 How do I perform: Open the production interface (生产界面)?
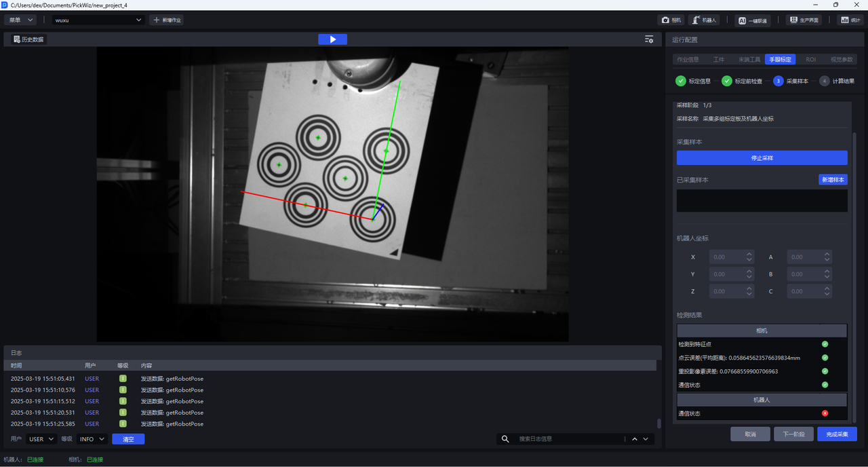click(x=804, y=20)
